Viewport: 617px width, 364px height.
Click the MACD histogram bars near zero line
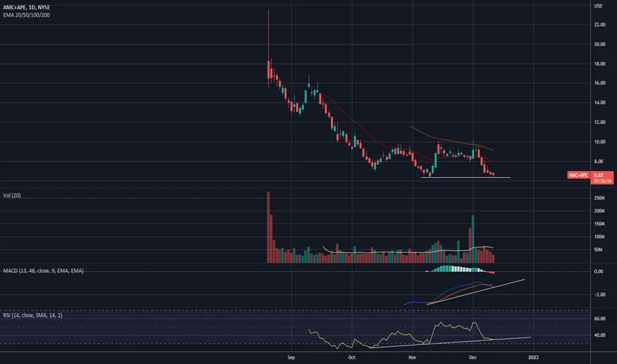(x=459, y=269)
